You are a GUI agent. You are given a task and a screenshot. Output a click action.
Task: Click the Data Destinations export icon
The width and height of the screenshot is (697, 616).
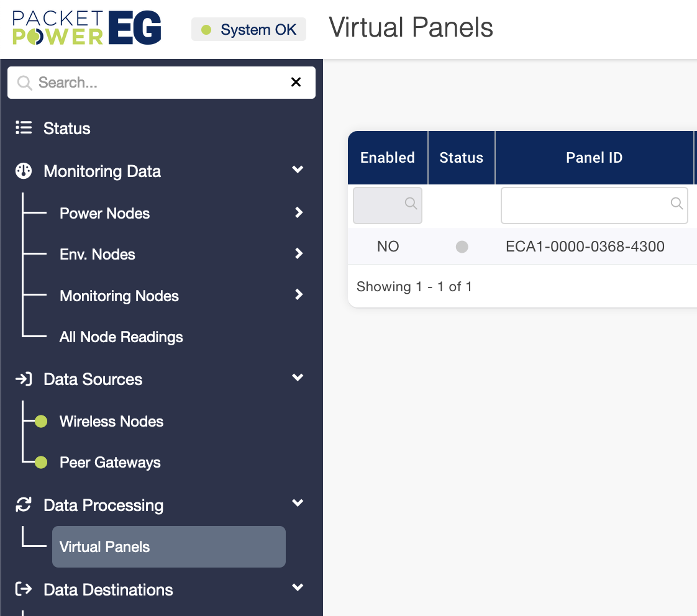pyautogui.click(x=24, y=589)
